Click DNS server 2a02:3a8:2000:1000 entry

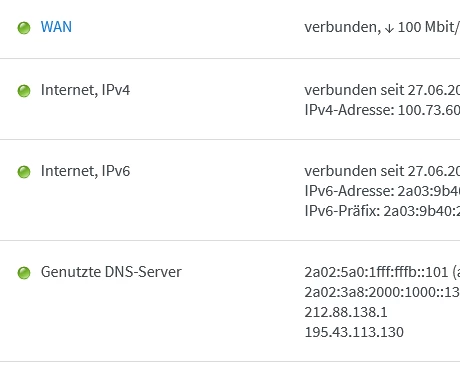click(382, 292)
